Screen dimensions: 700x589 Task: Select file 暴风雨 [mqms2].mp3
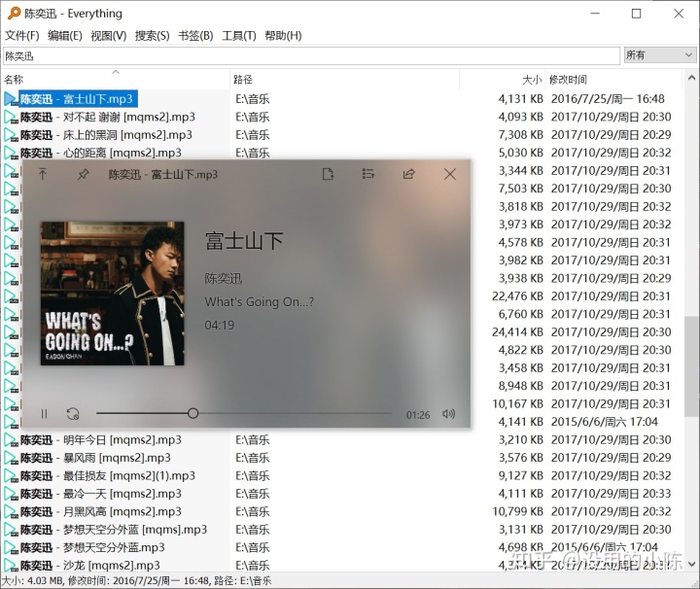95,458
